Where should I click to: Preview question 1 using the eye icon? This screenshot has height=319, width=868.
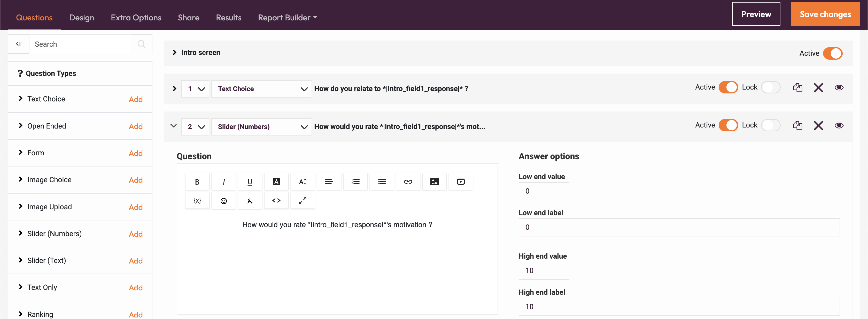click(x=839, y=88)
